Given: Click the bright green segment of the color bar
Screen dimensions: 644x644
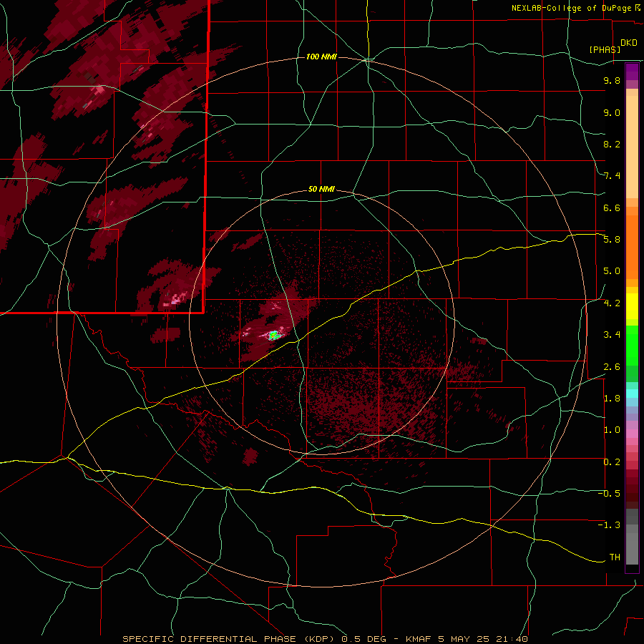Looking at the screenshot, I should 632,346.
